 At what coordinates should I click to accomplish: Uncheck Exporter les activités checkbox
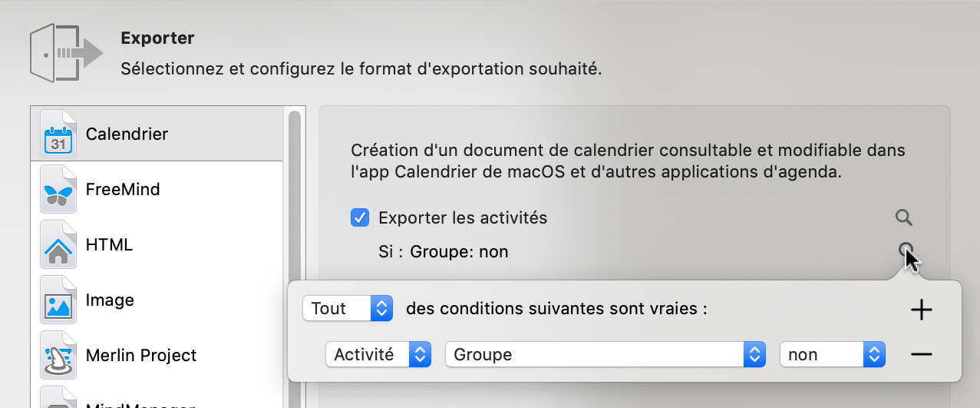click(360, 218)
